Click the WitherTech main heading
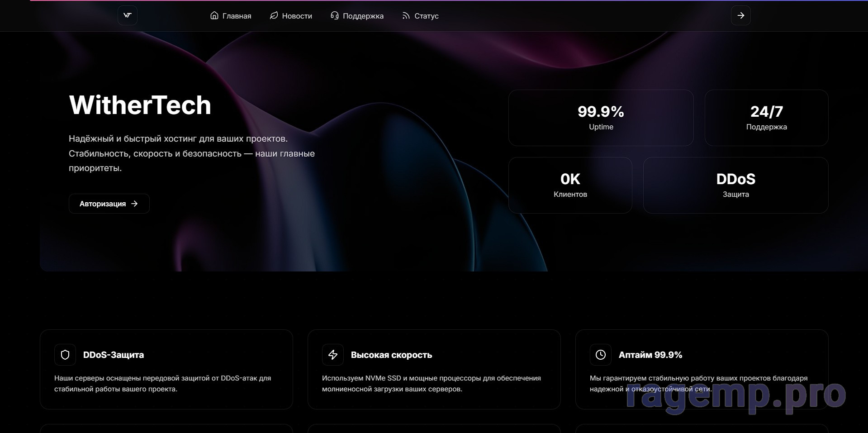This screenshot has height=433, width=868. pos(140,105)
